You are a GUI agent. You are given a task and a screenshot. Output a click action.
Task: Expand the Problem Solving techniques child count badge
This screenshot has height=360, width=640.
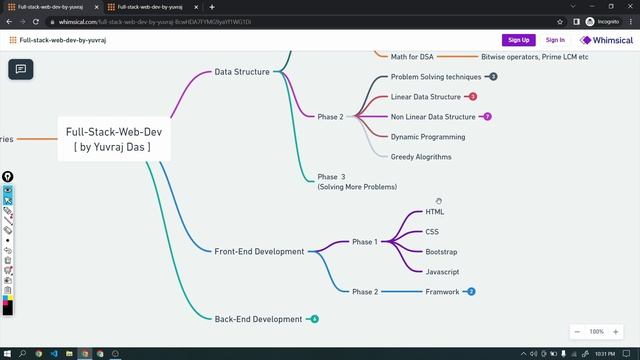pos(493,76)
